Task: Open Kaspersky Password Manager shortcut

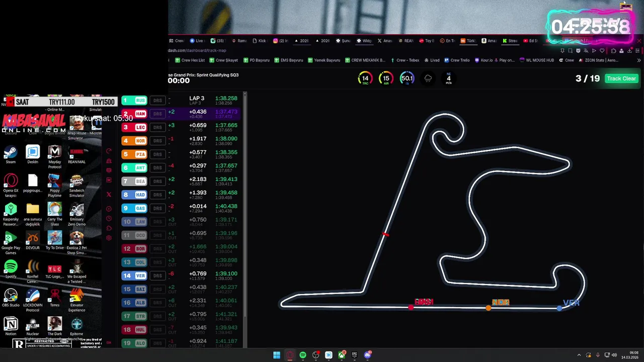Action: 11,214
